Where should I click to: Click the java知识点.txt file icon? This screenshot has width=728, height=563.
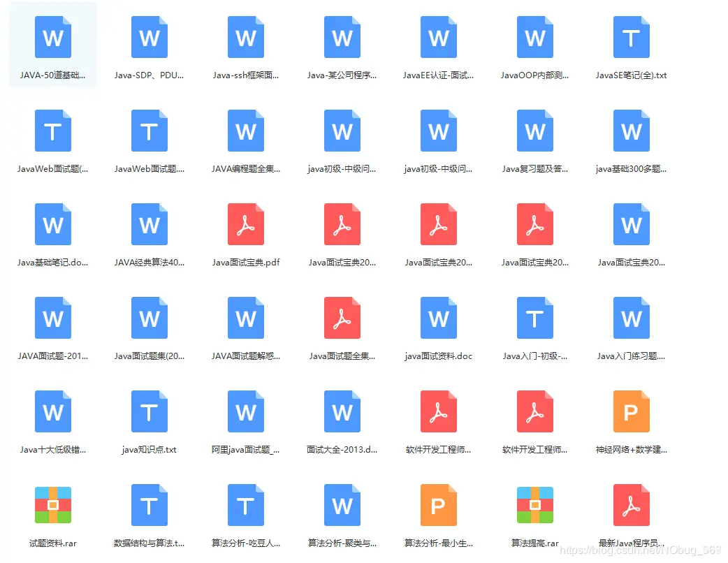tap(149, 411)
